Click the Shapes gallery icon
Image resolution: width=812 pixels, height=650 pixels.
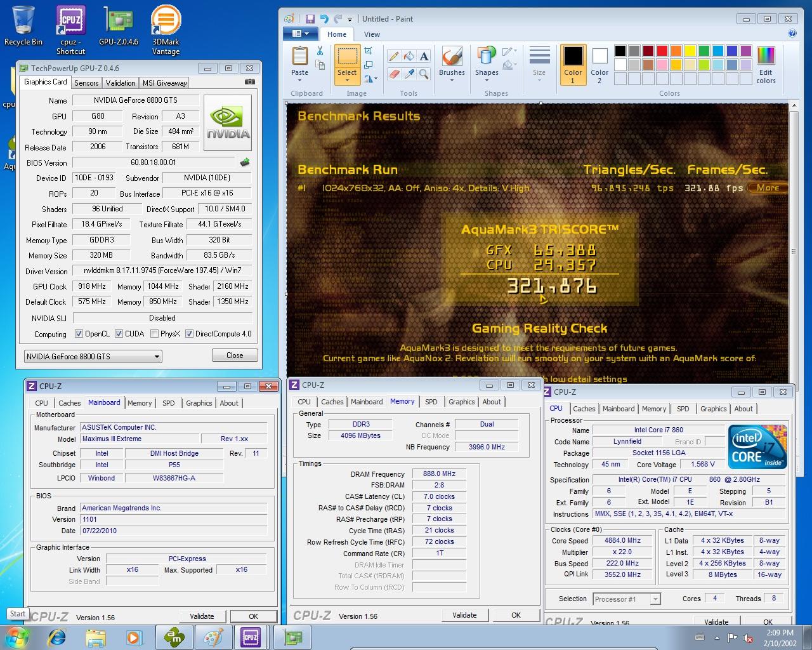(x=487, y=56)
